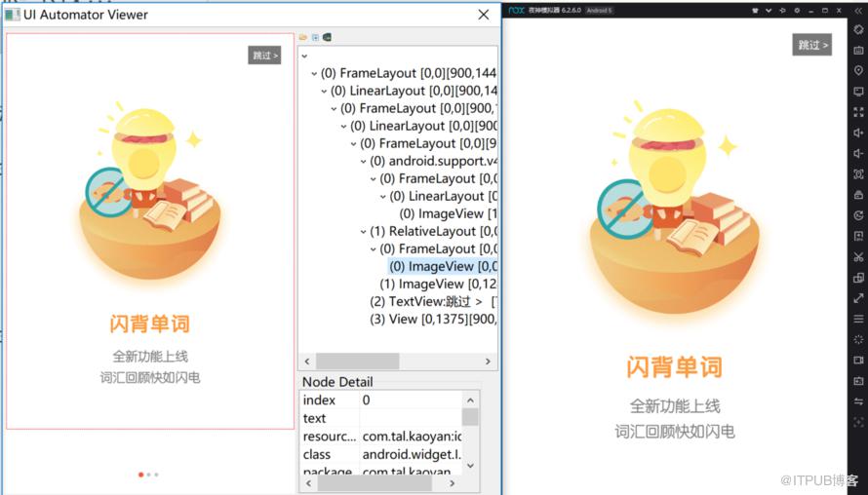This screenshot has width=868, height=495.
Task: Toggle Nox fullscreen four-arrows icon
Action: pyautogui.click(x=858, y=112)
